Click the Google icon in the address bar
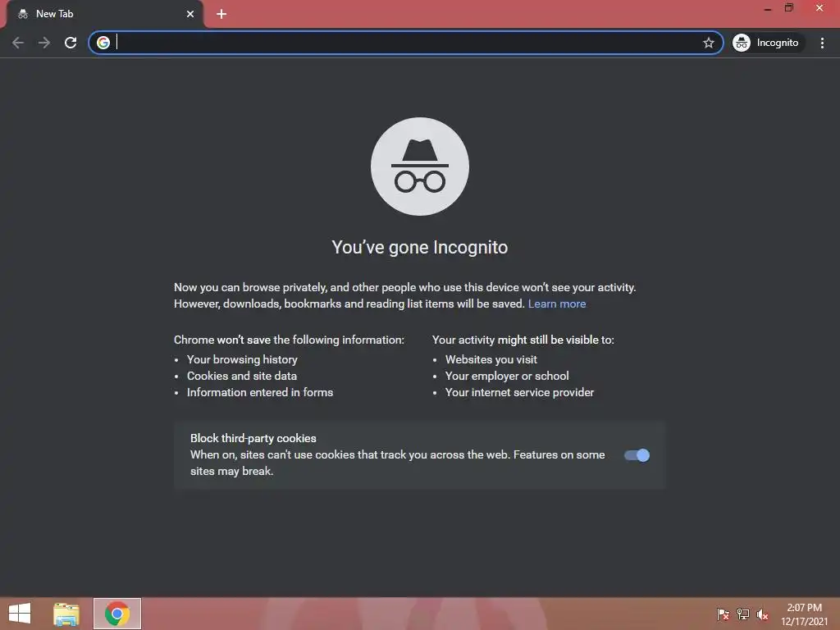This screenshot has height=630, width=840. click(103, 43)
